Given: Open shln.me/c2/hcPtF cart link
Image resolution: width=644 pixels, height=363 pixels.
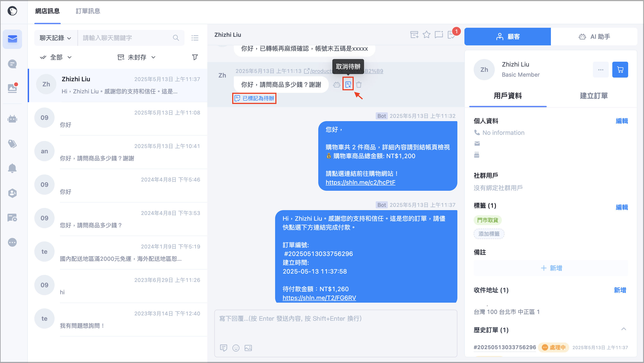Looking at the screenshot, I should click(x=361, y=182).
